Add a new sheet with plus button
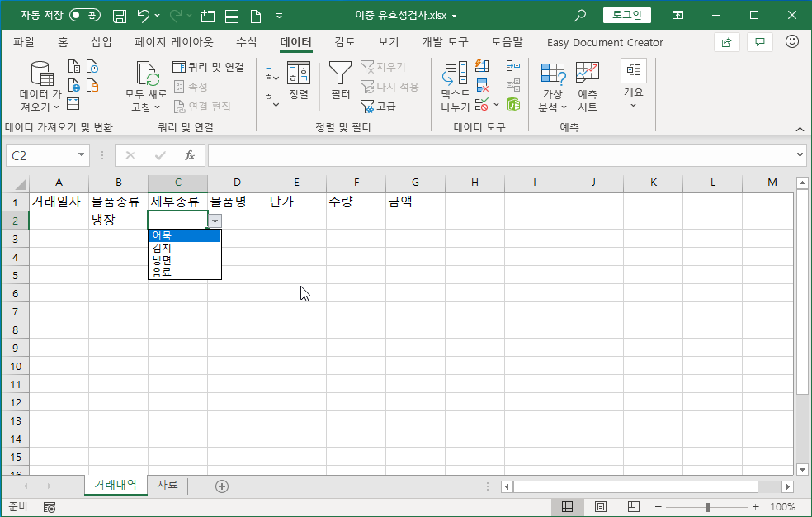 [222, 486]
